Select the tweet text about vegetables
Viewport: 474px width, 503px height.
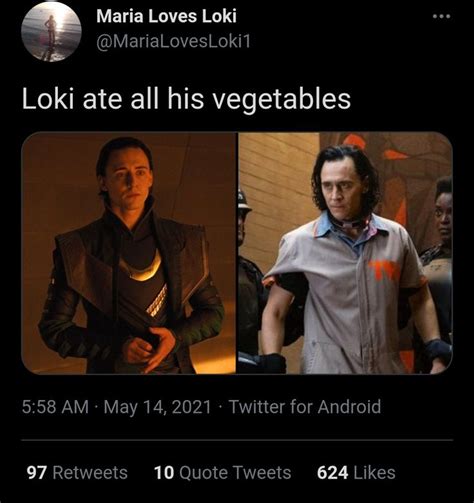pos(186,99)
